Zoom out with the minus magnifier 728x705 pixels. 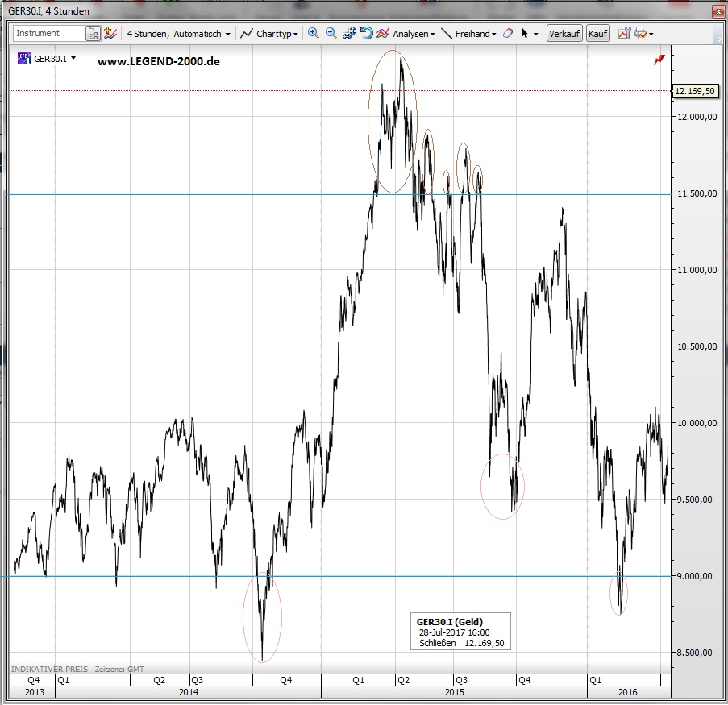pyautogui.click(x=331, y=34)
